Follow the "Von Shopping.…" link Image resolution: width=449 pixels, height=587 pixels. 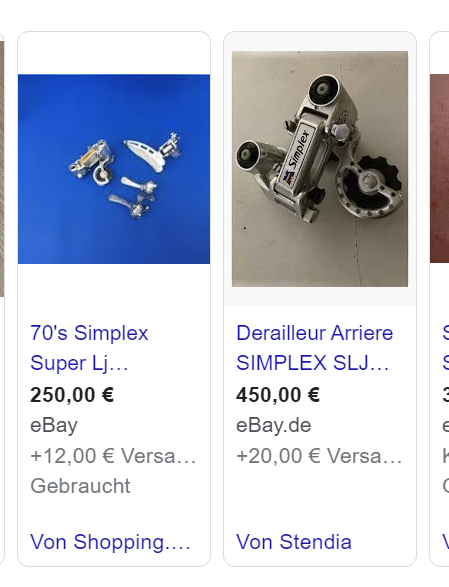pyautogui.click(x=110, y=542)
